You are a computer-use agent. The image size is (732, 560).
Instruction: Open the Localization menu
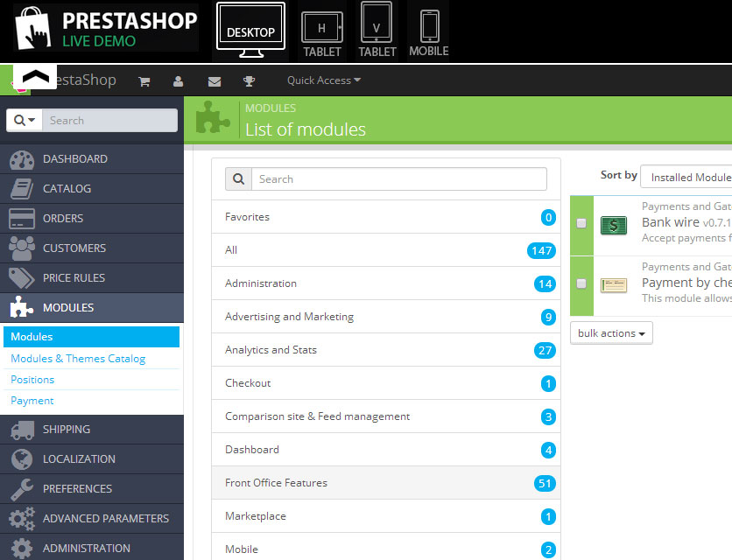coord(92,459)
